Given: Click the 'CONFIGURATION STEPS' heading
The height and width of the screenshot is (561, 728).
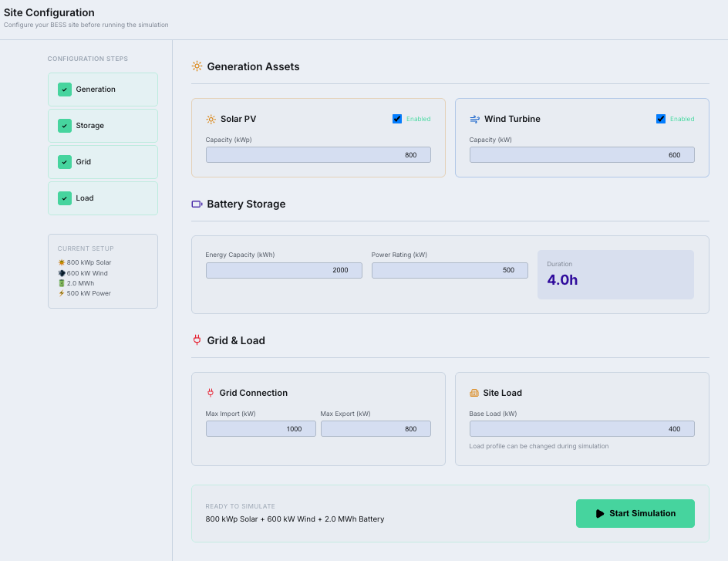Looking at the screenshot, I should (x=88, y=59).
